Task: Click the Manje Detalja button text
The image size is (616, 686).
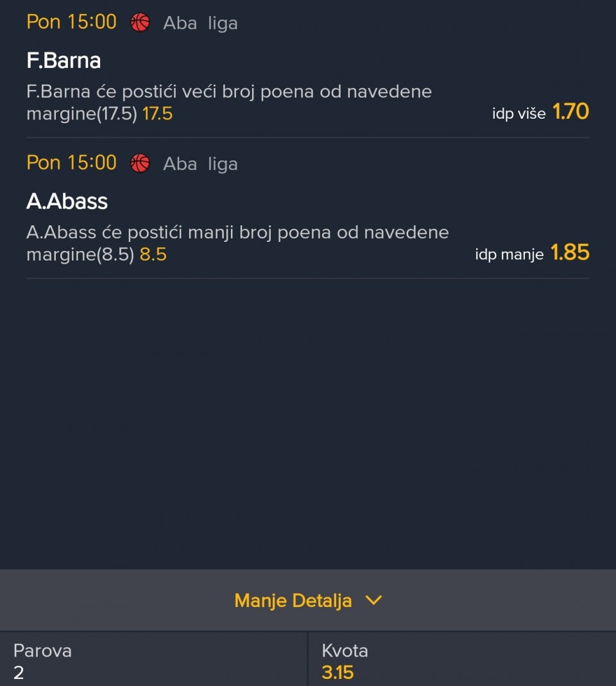Action: pyautogui.click(x=293, y=601)
